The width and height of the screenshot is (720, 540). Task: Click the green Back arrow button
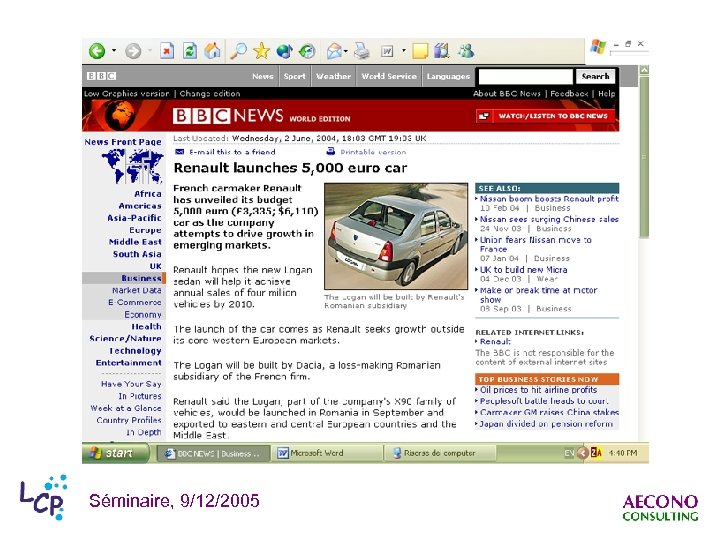coord(97,51)
